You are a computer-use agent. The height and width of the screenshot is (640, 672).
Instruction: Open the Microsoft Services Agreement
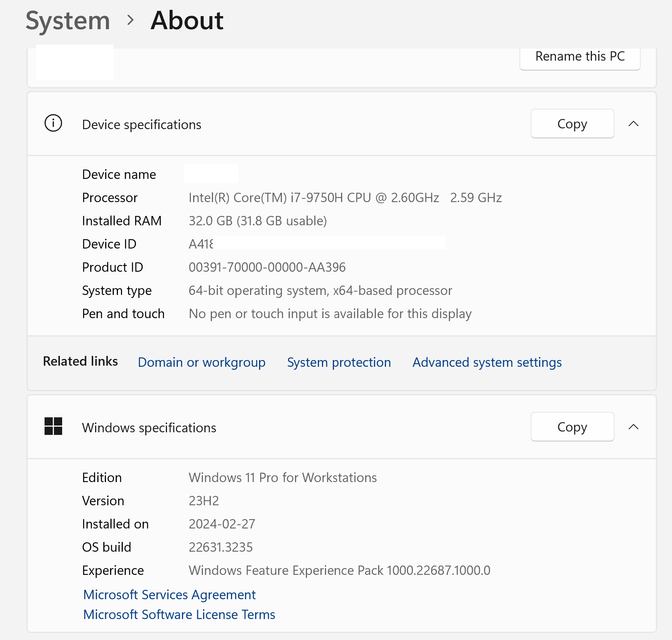(x=169, y=595)
